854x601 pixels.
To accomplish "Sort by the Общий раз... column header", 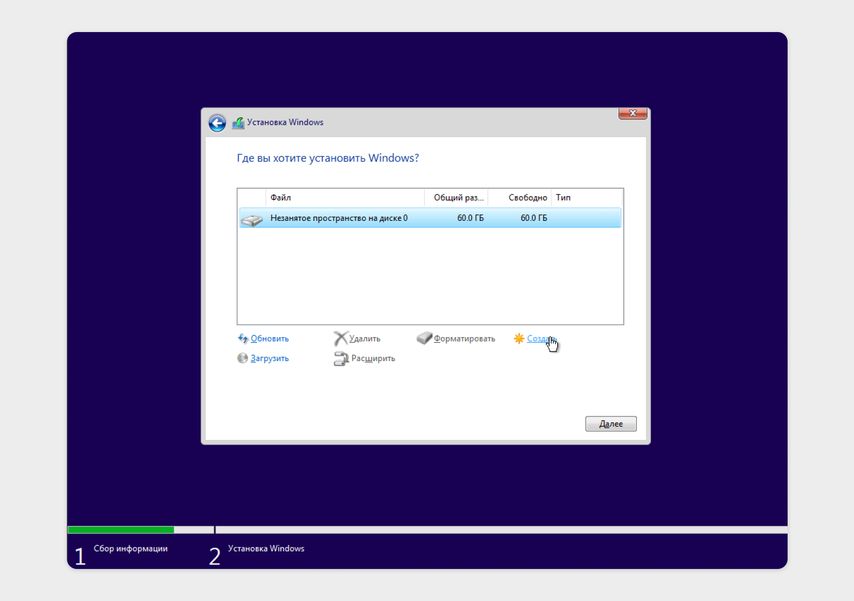I will [x=456, y=197].
